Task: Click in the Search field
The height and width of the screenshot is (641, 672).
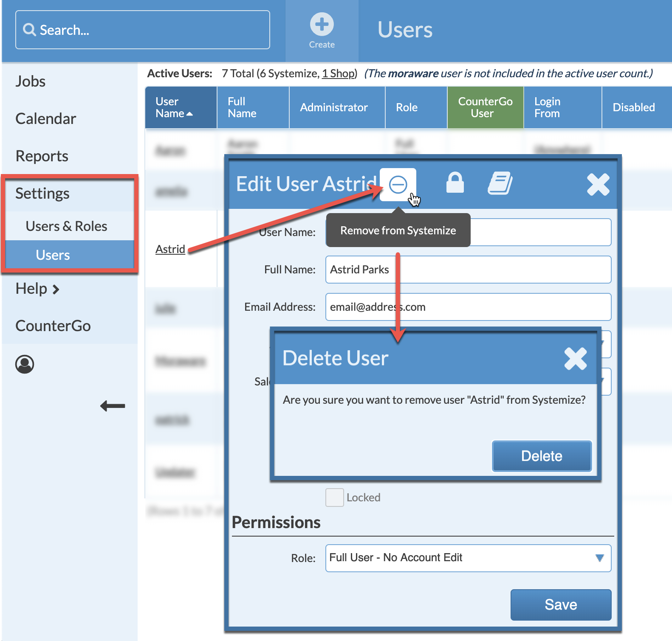Action: (143, 30)
